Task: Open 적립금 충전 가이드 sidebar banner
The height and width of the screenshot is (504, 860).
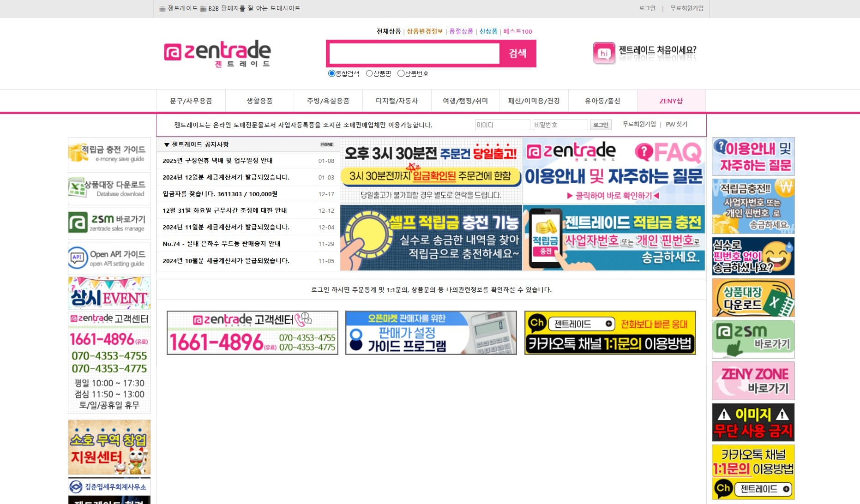Action: click(x=109, y=153)
